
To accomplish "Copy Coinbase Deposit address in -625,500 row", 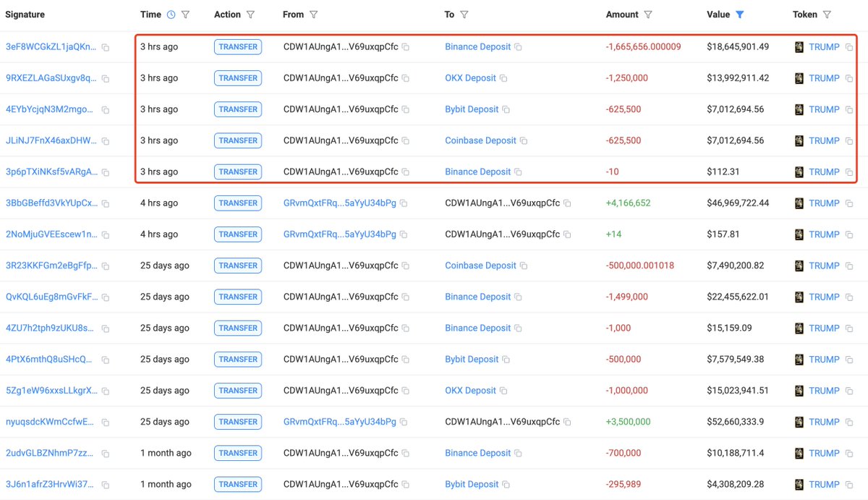I will pos(524,141).
